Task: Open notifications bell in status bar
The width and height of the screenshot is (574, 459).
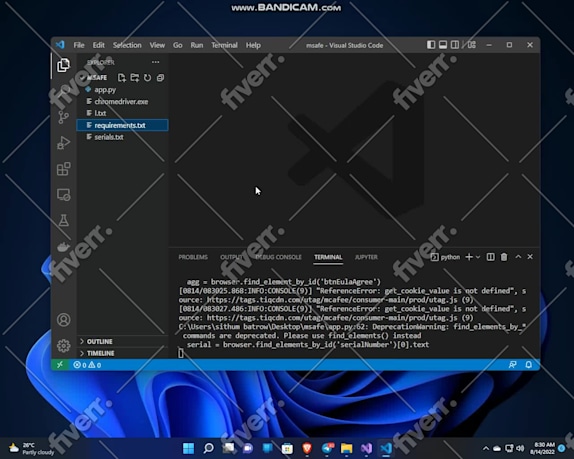Action: [x=529, y=365]
